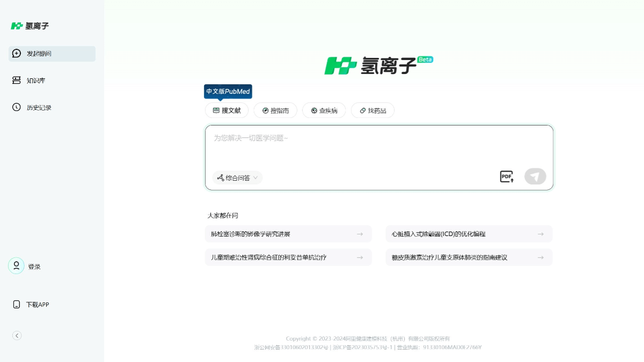Open the 综合问答 mode dropdown
The image size is (644, 362).
tap(237, 178)
